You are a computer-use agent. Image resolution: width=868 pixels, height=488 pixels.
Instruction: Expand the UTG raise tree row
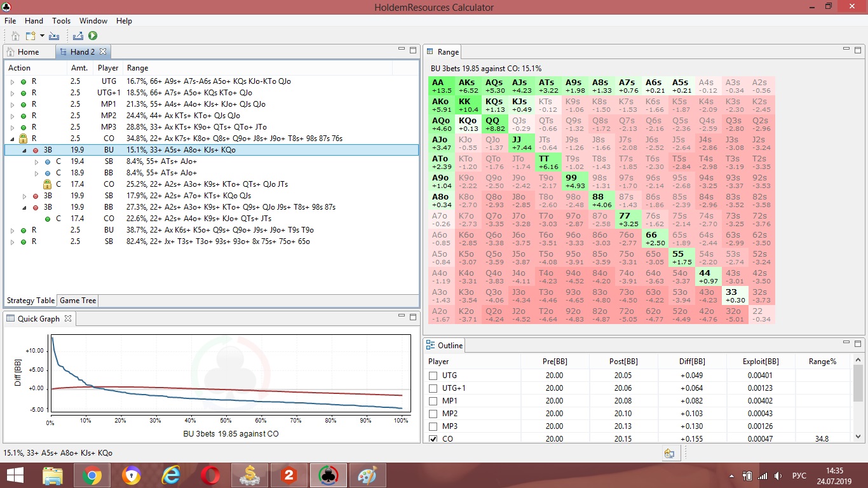11,81
